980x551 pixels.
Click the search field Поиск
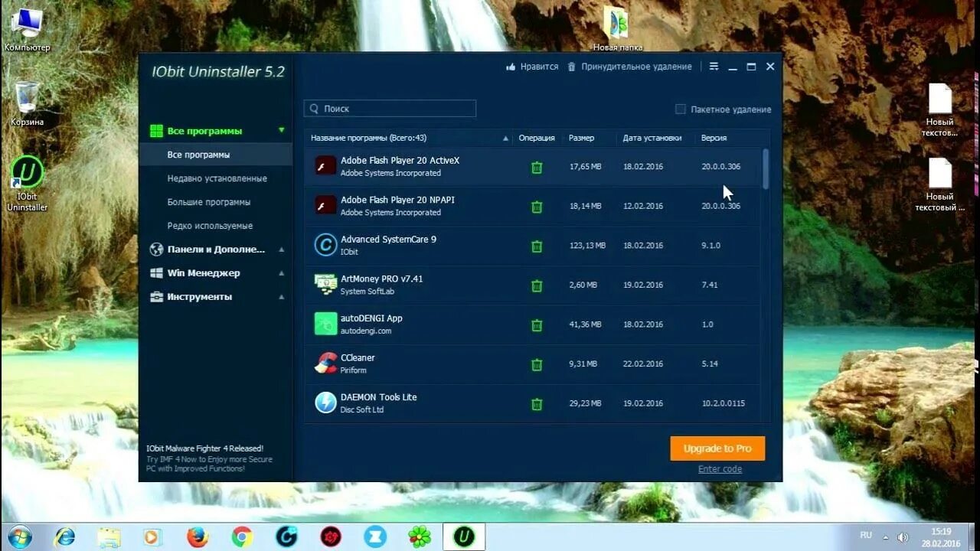pos(390,109)
